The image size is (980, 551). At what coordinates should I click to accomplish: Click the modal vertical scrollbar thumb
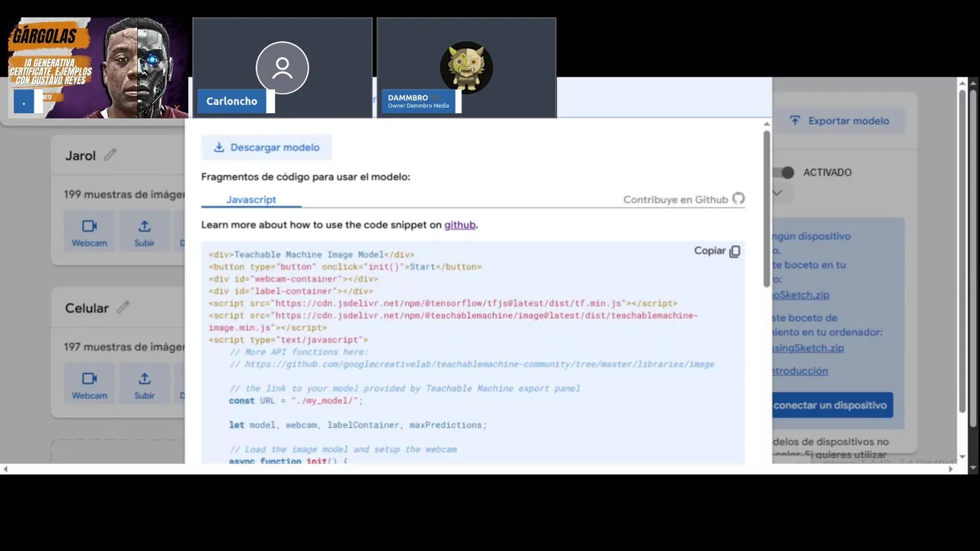point(766,209)
